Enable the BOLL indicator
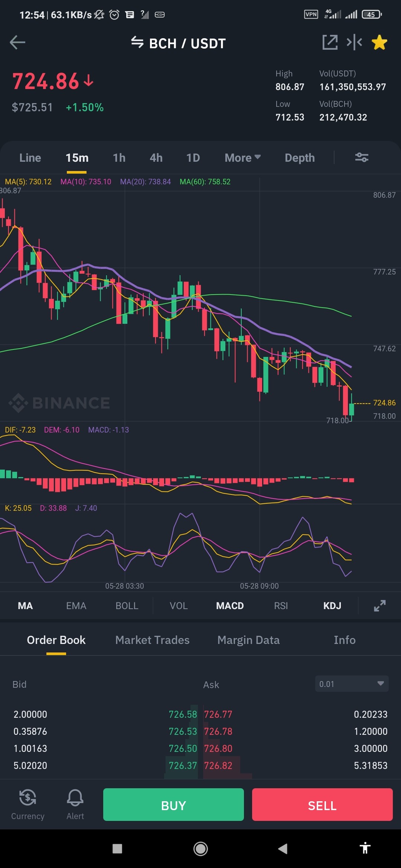 click(x=127, y=606)
